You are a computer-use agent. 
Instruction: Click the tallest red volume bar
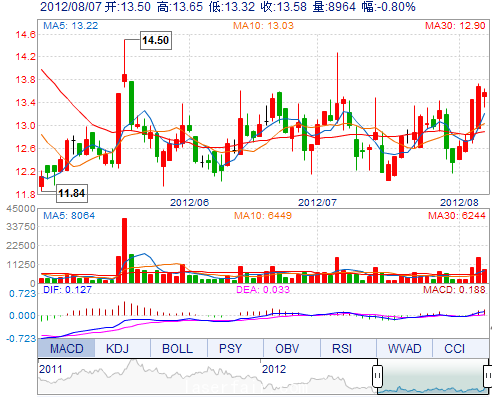click(x=124, y=251)
